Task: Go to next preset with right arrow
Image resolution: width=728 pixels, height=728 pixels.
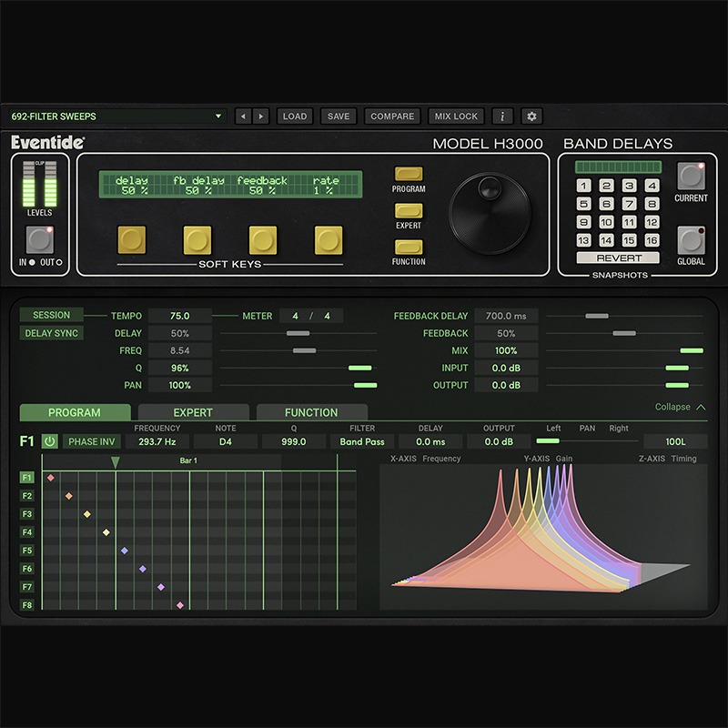Action: 261,116
